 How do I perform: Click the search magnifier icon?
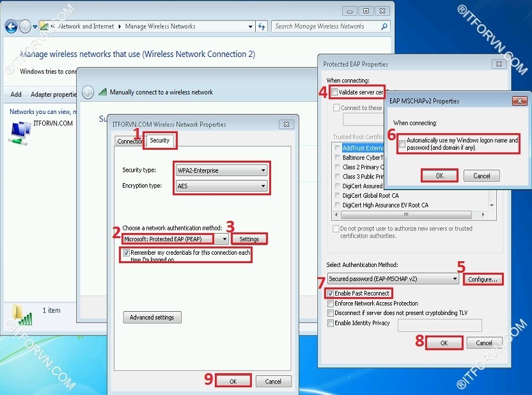point(384,26)
